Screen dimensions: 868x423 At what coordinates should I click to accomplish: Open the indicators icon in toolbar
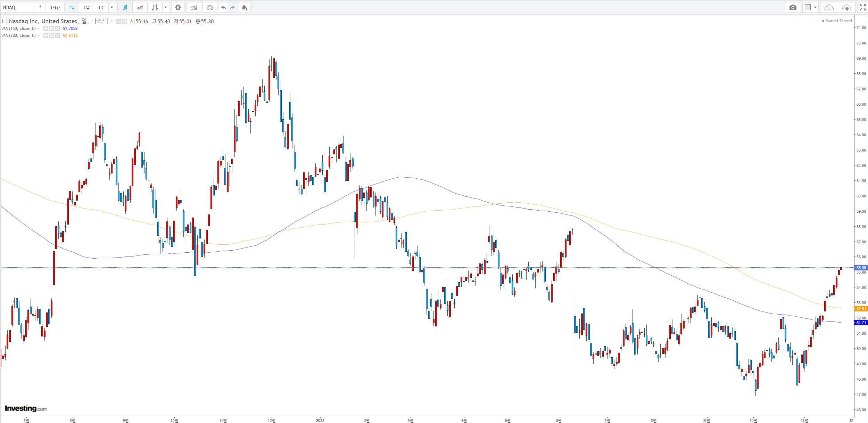coord(194,7)
